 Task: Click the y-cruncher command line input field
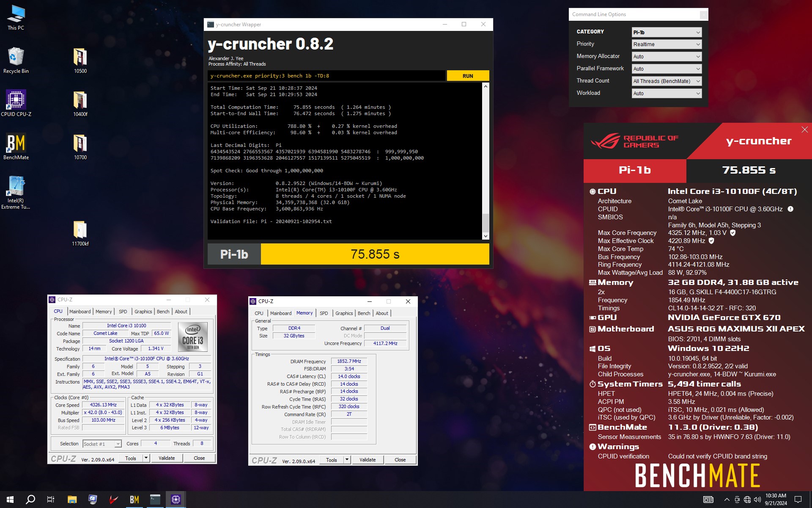coord(326,76)
